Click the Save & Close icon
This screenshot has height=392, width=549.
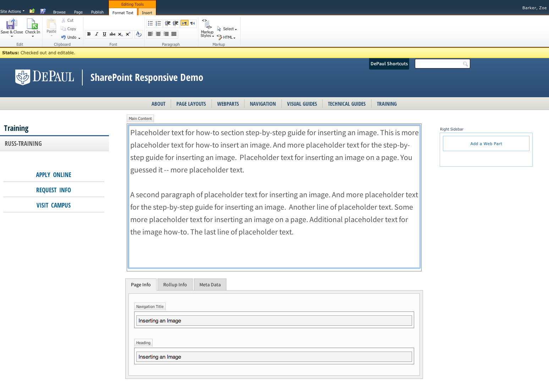(11, 24)
